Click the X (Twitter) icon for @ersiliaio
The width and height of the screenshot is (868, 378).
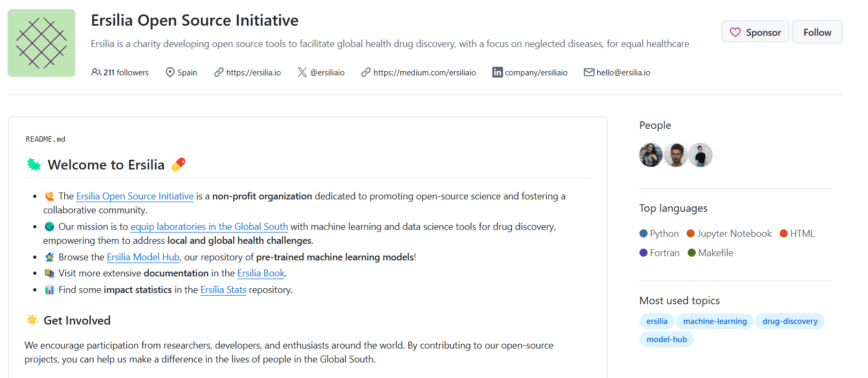click(302, 72)
